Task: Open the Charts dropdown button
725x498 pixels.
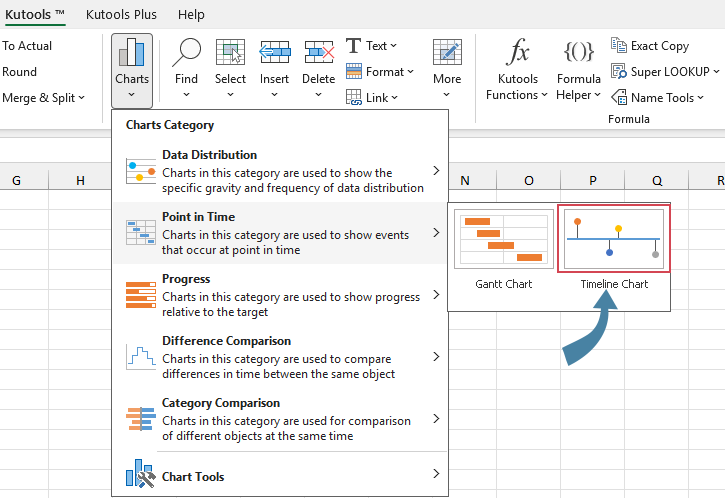Action: click(132, 70)
